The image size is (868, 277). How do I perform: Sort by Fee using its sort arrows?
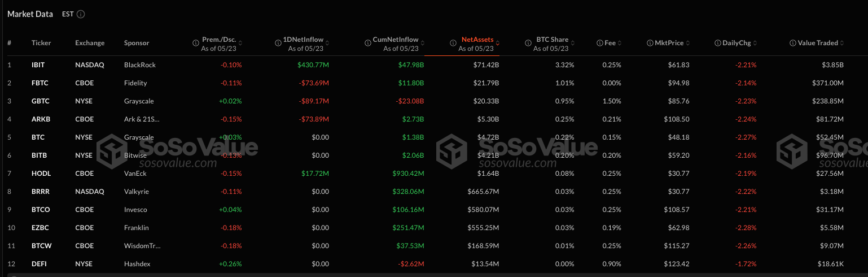[x=620, y=43]
